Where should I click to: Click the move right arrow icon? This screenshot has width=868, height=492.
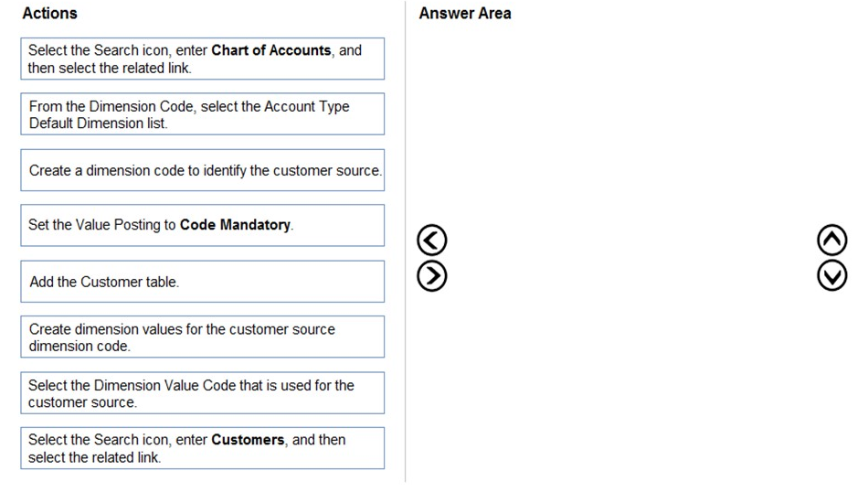tap(431, 275)
